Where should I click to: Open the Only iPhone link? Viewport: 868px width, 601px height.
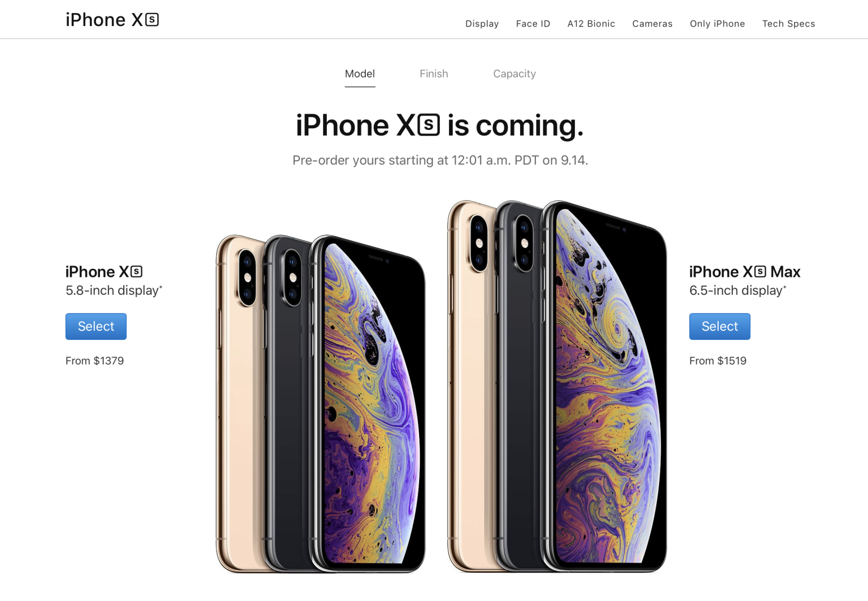pyautogui.click(x=717, y=23)
